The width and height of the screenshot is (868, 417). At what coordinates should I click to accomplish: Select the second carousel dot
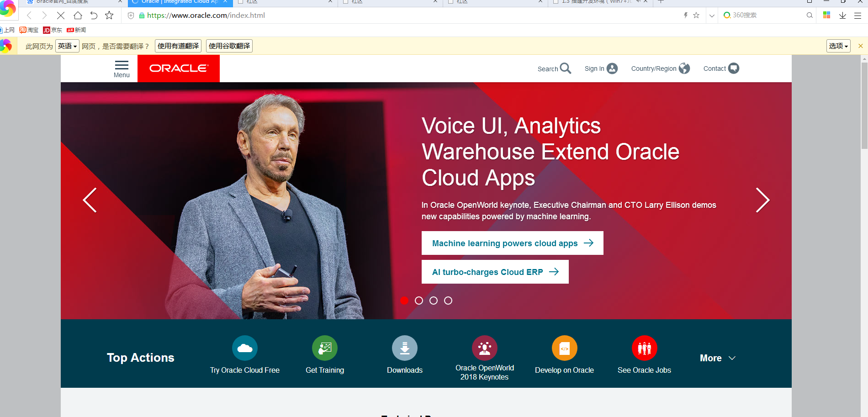click(419, 301)
